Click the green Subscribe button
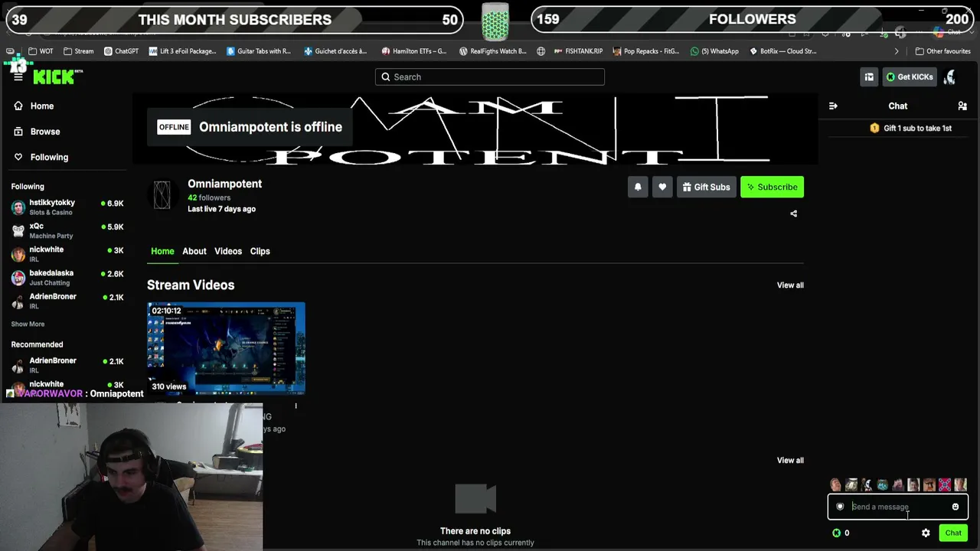The image size is (980, 551). point(772,187)
